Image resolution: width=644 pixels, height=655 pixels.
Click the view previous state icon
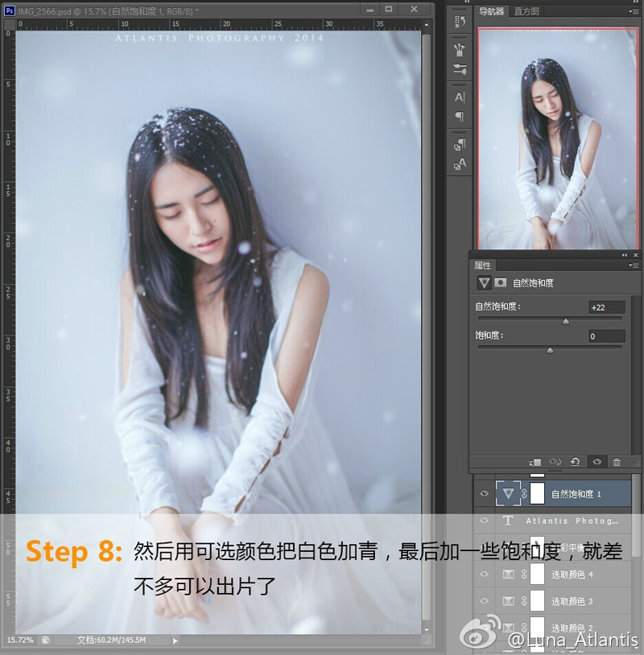555,462
